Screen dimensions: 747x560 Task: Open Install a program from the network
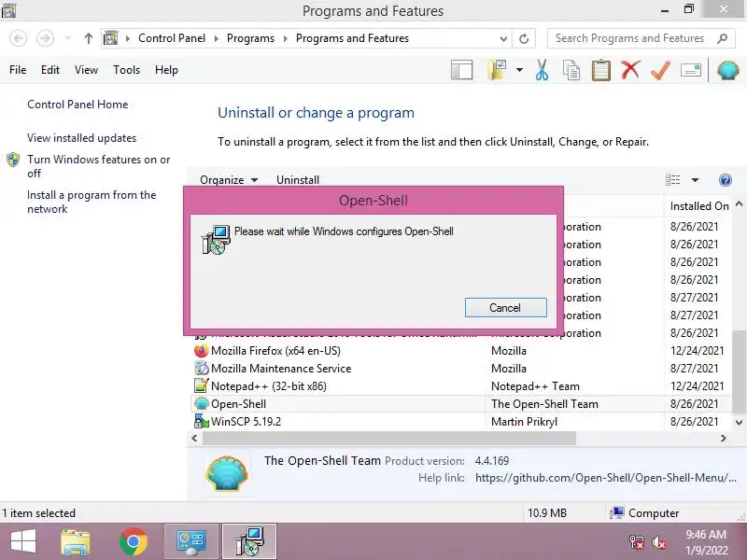(x=92, y=202)
